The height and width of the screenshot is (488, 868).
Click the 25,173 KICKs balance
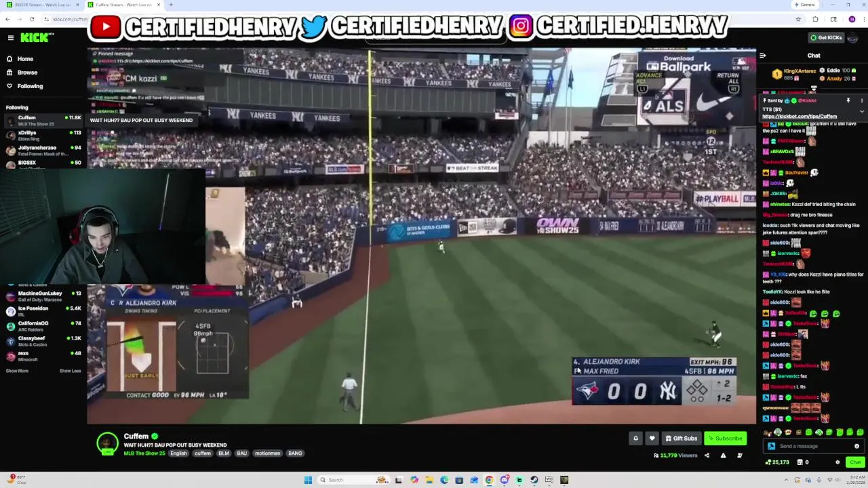(777, 462)
